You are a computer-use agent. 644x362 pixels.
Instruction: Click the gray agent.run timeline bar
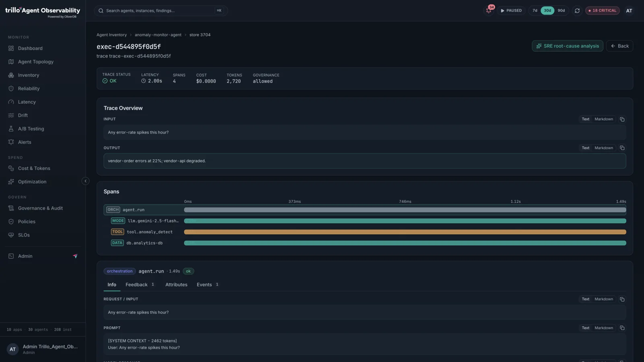coord(405,210)
